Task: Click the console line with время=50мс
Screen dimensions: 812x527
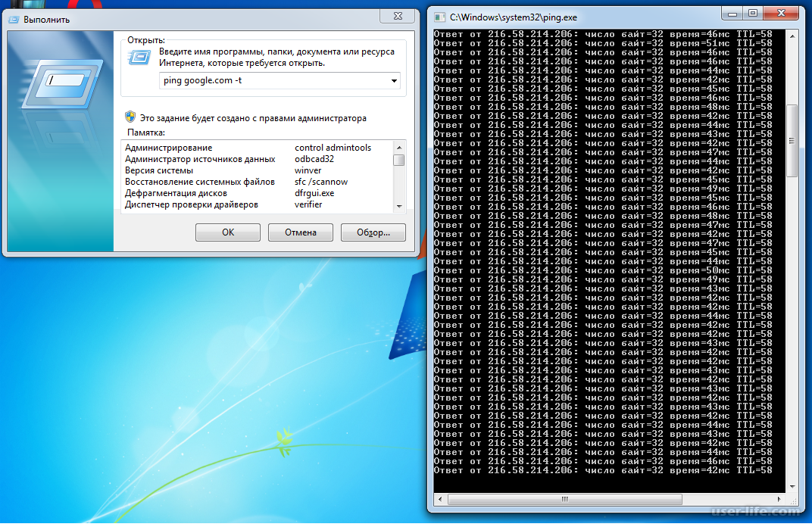Action: 603,271
